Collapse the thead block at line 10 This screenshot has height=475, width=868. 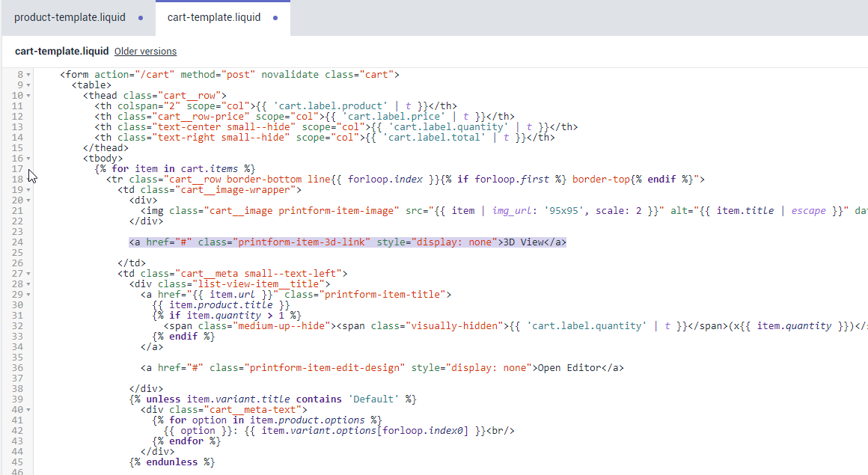click(x=28, y=96)
